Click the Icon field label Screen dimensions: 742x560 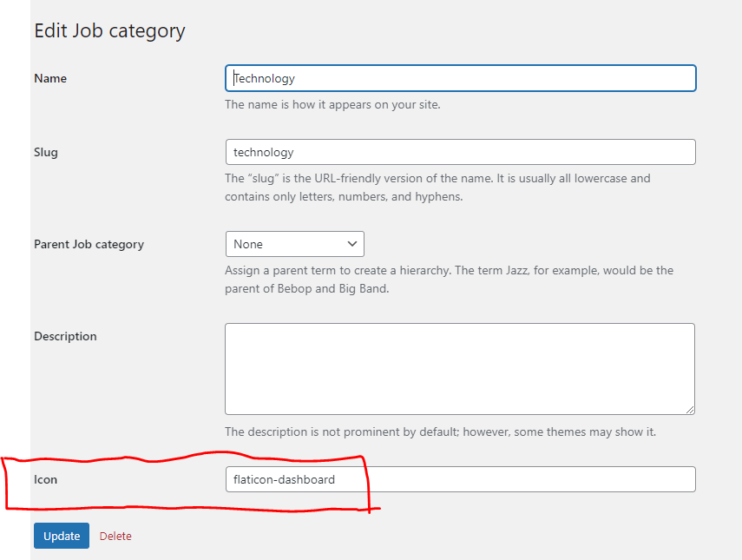point(45,479)
